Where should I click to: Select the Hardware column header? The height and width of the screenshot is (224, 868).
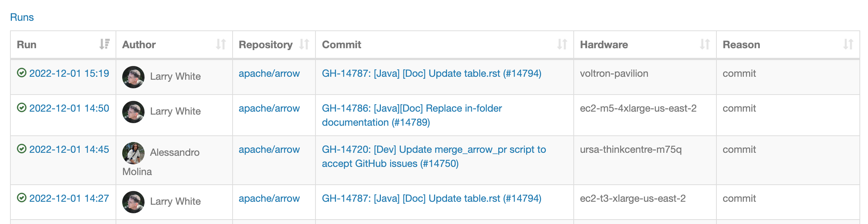pos(604,45)
